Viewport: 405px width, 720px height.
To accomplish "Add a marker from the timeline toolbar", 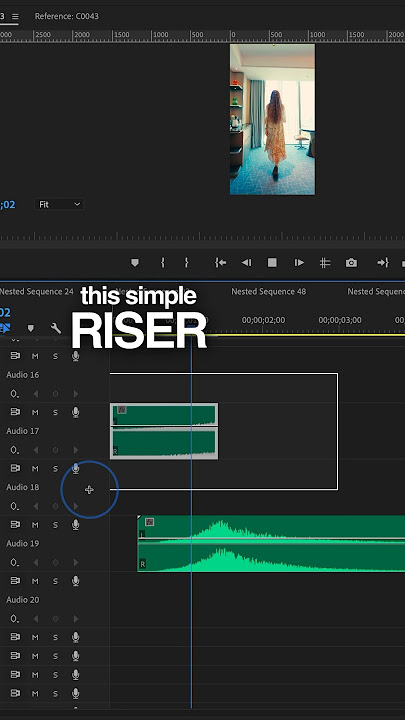I will (x=31, y=328).
